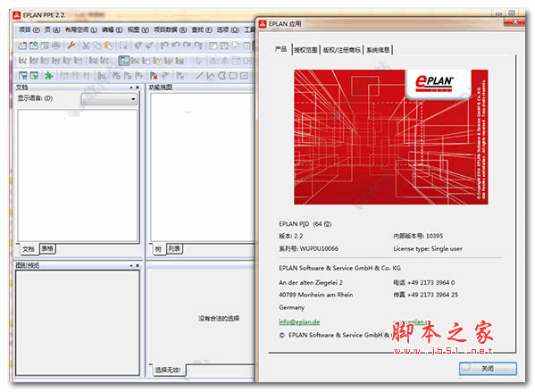Screen dimensions: 535x392
Task: Select the 文档 tab in the left panel
Action: coord(29,249)
